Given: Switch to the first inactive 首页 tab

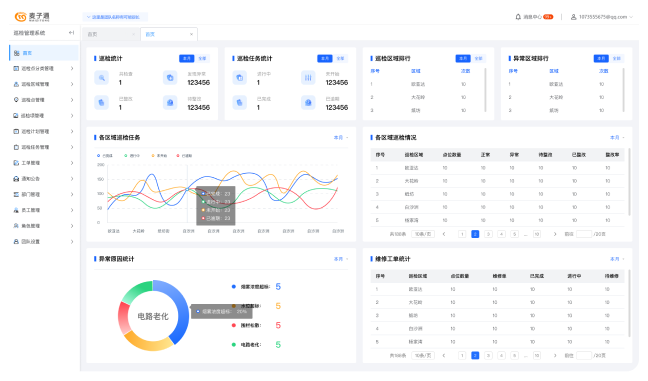Looking at the screenshot, I should coord(111,34).
